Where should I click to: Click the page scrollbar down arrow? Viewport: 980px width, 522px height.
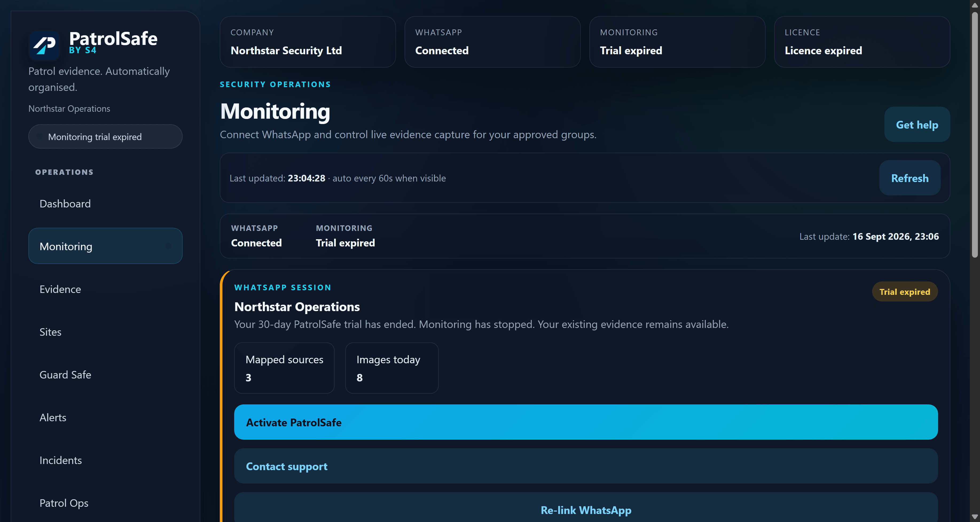point(975,517)
